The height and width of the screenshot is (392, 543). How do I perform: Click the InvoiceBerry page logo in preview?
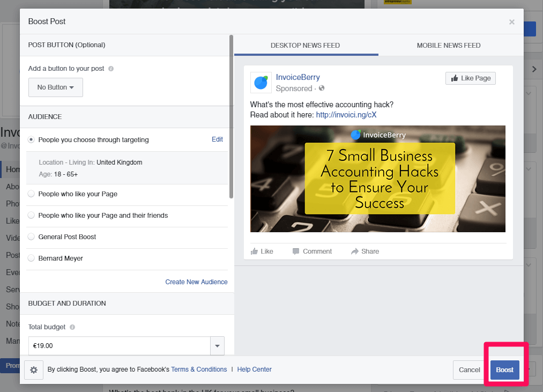point(261,83)
